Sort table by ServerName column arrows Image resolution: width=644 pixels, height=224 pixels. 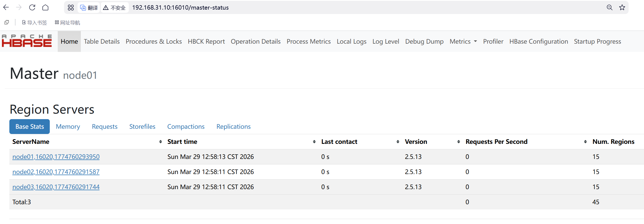[x=160, y=142]
